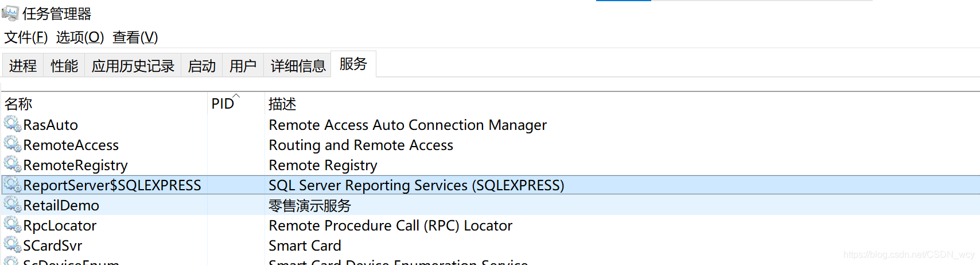Select the Remote Procedure Call (RPC) Locator description

390,225
